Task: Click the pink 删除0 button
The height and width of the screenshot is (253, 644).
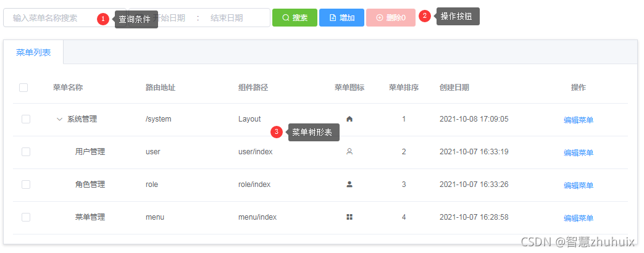Action: [x=391, y=18]
